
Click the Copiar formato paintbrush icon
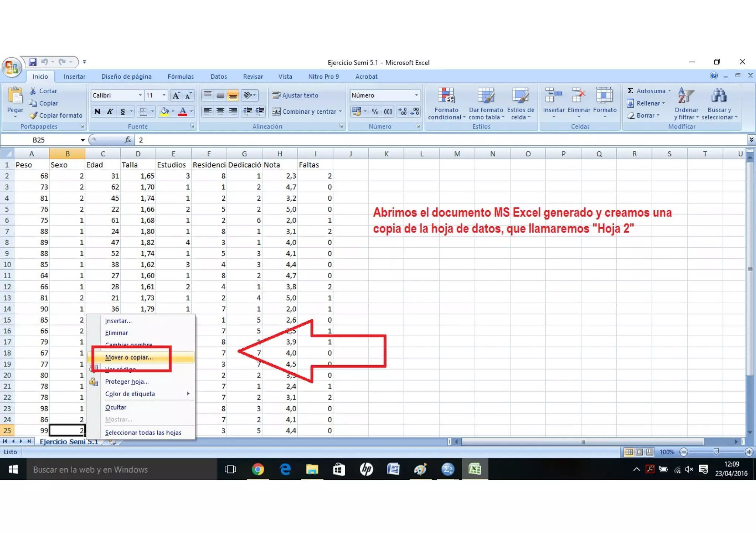[34, 116]
